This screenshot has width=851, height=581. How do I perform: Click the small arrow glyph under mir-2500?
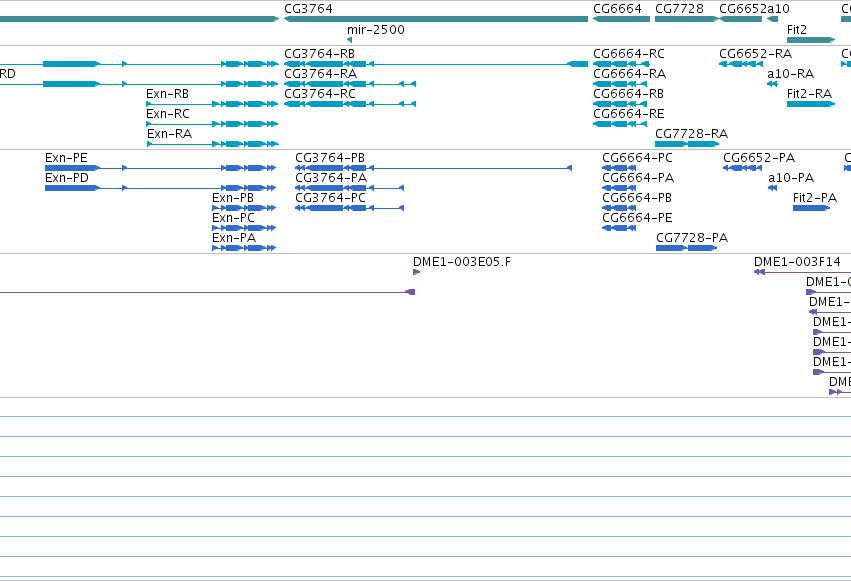click(x=350, y=40)
